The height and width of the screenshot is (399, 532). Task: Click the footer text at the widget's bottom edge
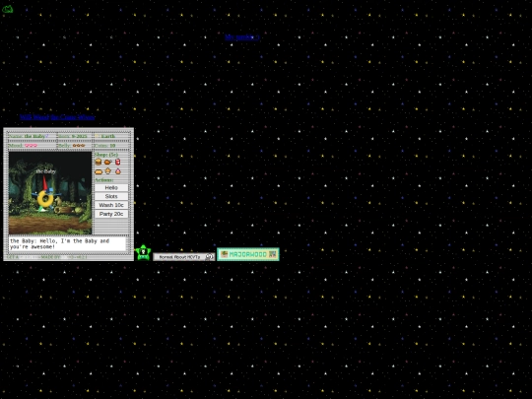[47, 257]
